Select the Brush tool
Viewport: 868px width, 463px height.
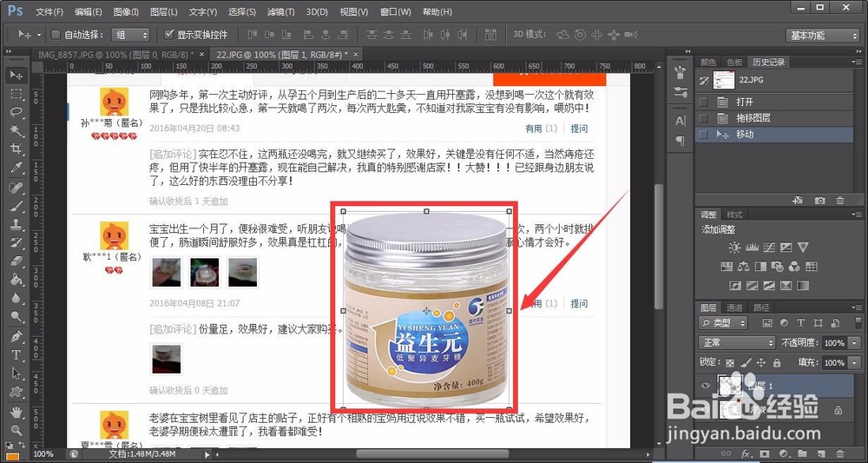[x=16, y=206]
